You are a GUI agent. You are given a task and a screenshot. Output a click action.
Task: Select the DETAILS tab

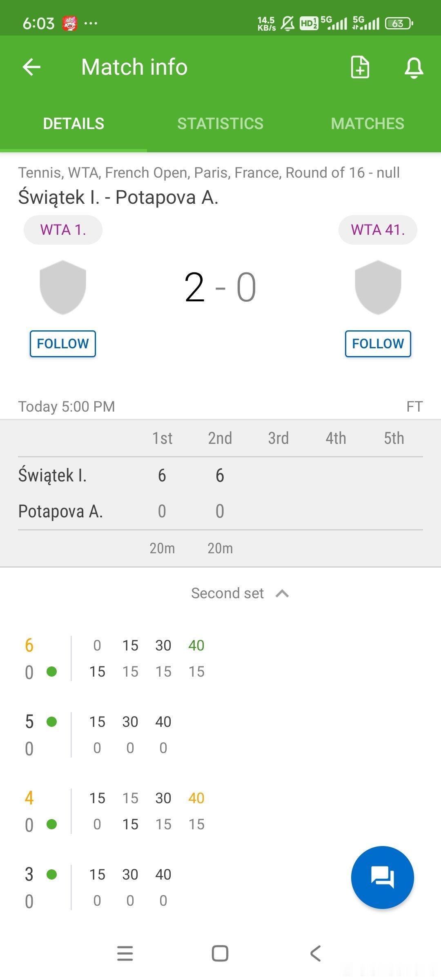point(73,124)
